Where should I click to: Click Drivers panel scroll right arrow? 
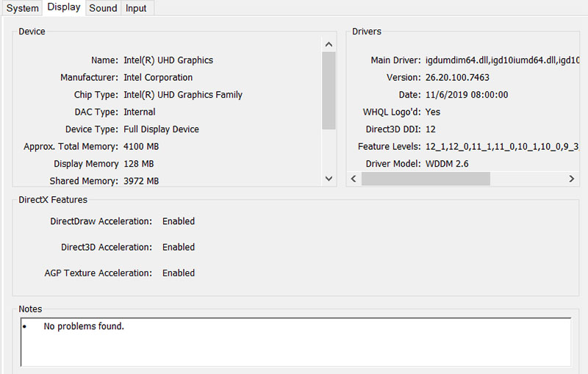pyautogui.click(x=571, y=179)
